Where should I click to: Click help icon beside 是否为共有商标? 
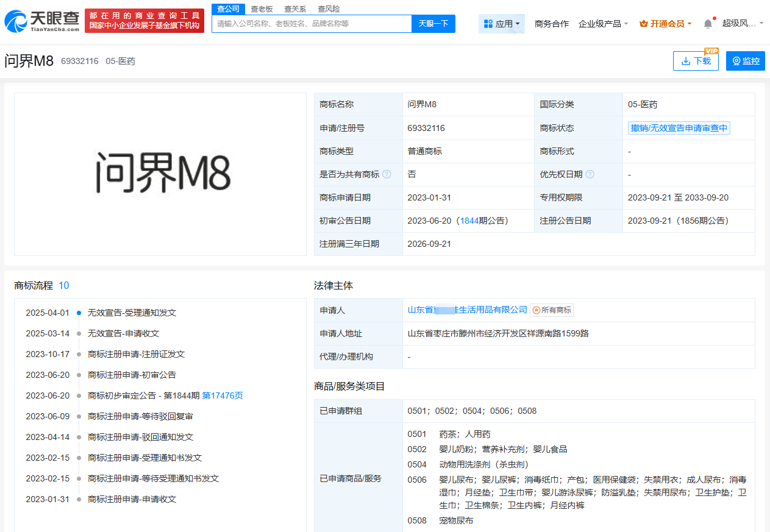tap(387, 174)
